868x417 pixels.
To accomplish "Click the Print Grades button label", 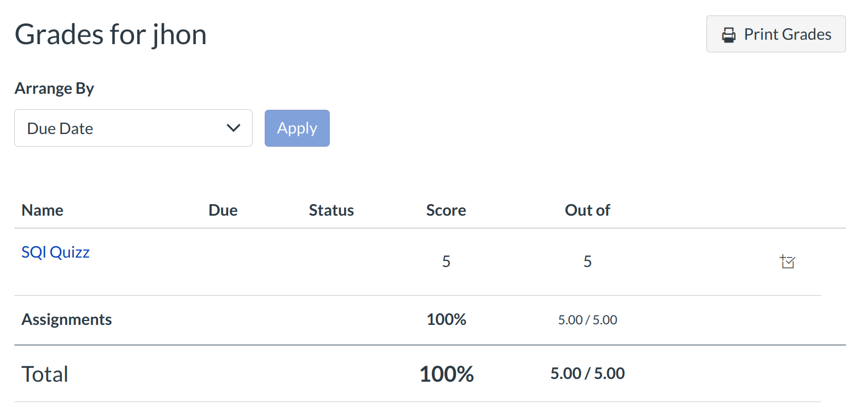I will point(787,34).
